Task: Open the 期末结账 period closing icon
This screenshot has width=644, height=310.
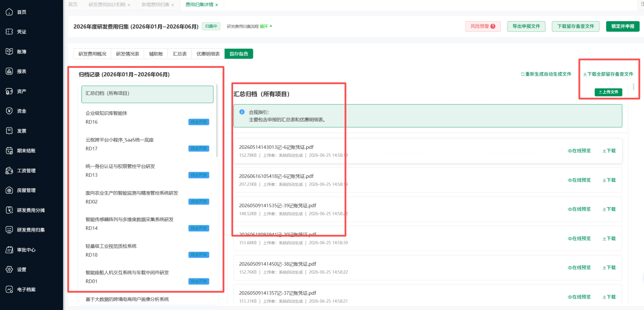Action: pos(9,150)
